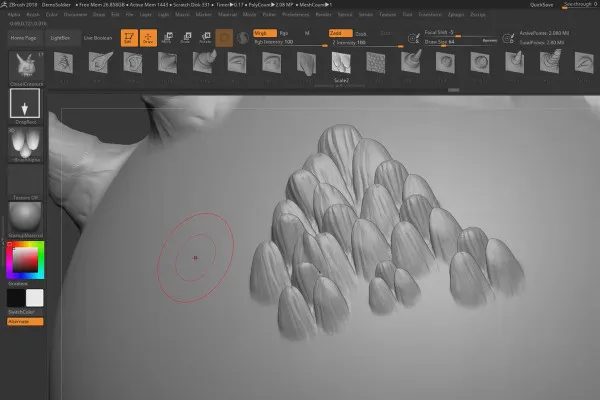Enable Zadd sculpt mode
The image size is (600, 400).
coord(341,33)
